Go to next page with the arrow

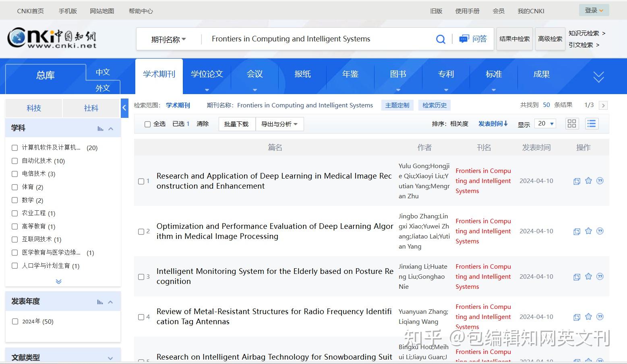pyautogui.click(x=603, y=105)
